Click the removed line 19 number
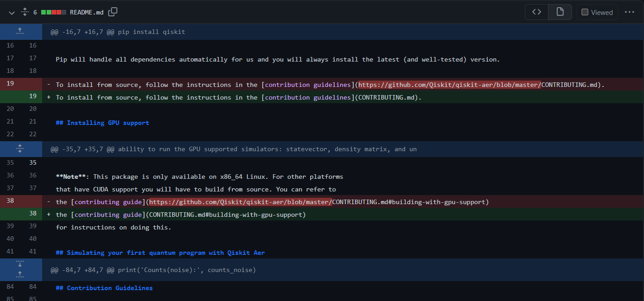 point(10,85)
